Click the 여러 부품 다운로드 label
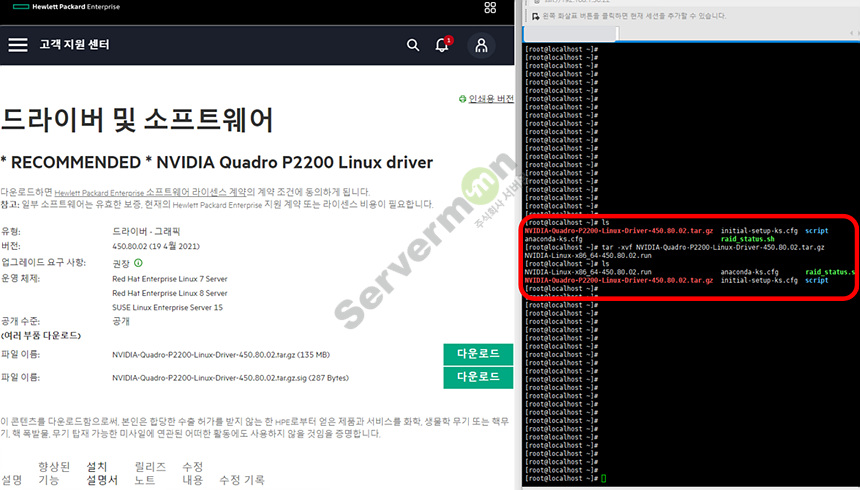The width and height of the screenshot is (860, 490). [x=41, y=335]
